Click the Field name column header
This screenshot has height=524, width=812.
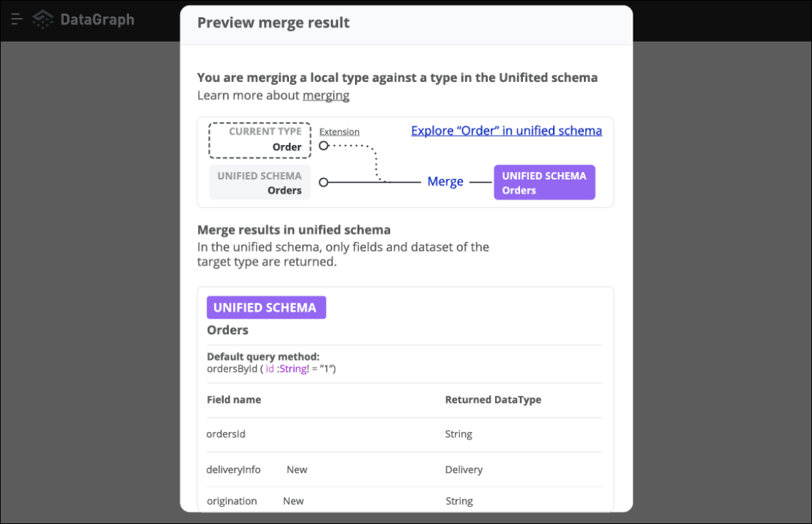point(234,400)
